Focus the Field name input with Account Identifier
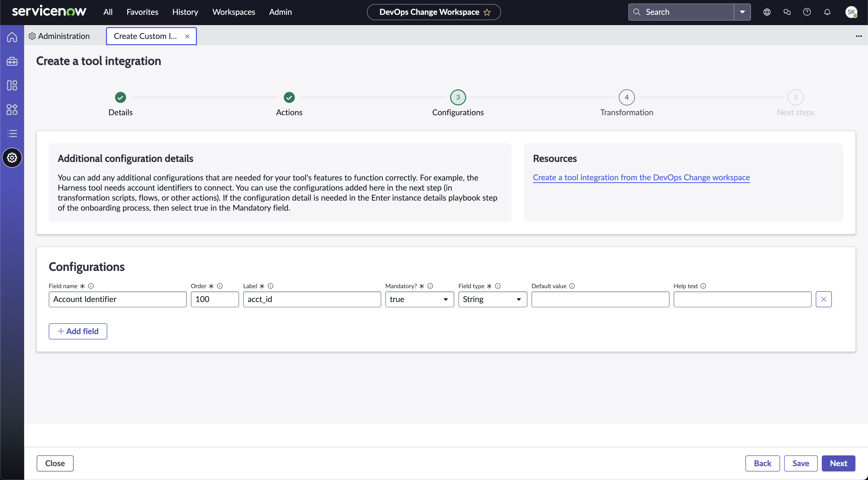This screenshot has width=868, height=480. 118,299
